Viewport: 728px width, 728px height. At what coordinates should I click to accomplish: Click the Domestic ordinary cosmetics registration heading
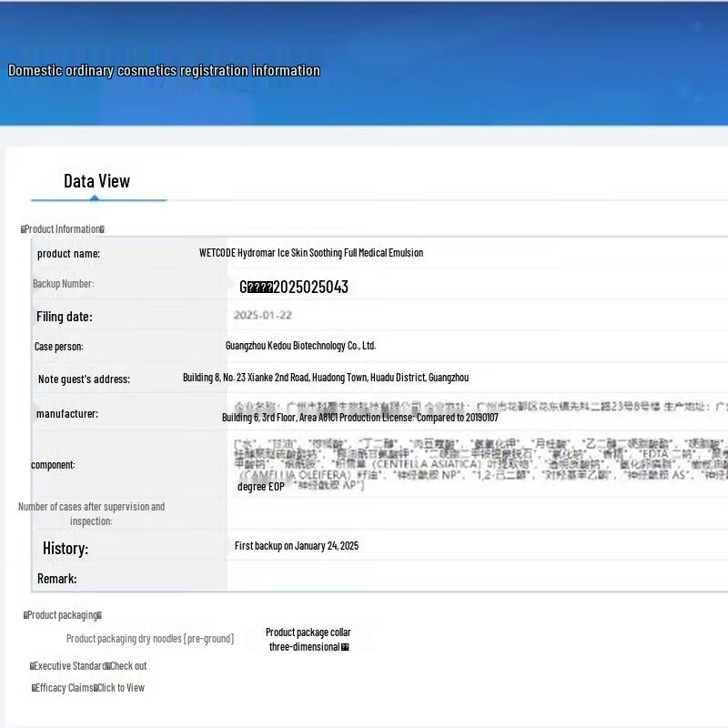coord(164,71)
